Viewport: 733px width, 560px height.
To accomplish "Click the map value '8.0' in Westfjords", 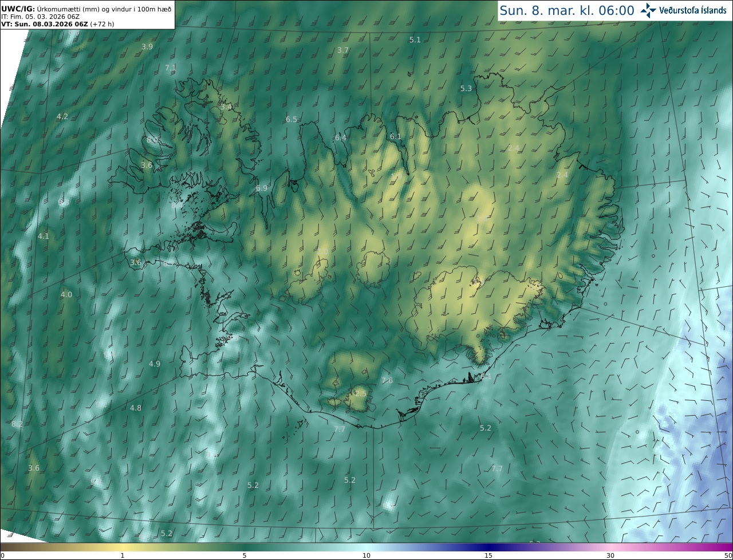I will pyautogui.click(x=152, y=140).
